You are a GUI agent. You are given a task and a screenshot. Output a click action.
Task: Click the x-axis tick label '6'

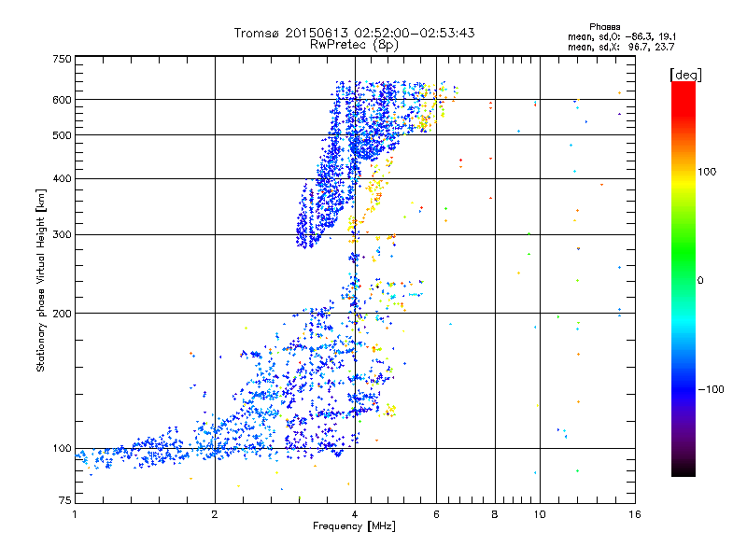click(436, 514)
